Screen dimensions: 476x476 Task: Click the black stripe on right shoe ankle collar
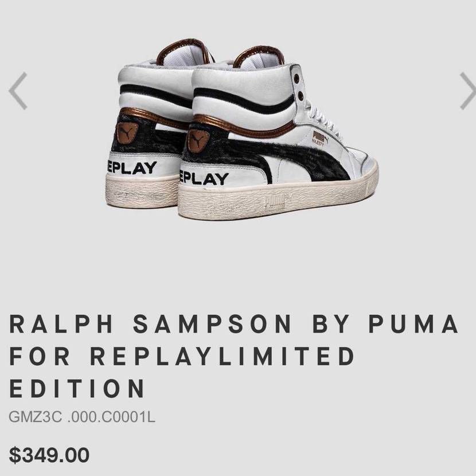(x=243, y=100)
